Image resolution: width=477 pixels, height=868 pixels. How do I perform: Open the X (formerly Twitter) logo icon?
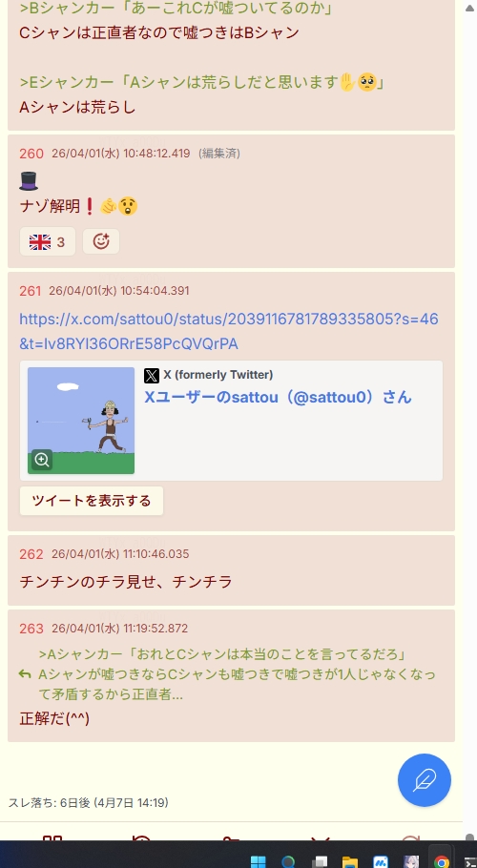[152, 375]
